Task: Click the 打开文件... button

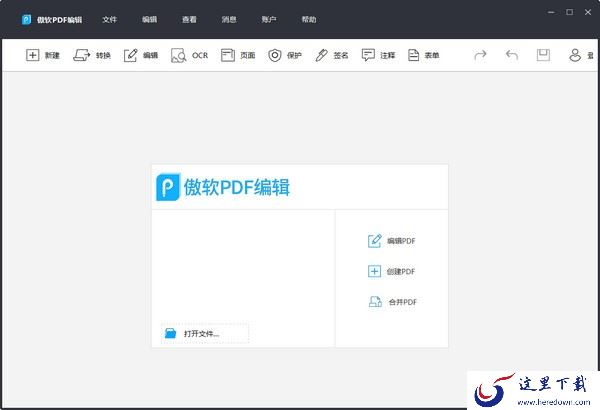Action: click(x=205, y=333)
